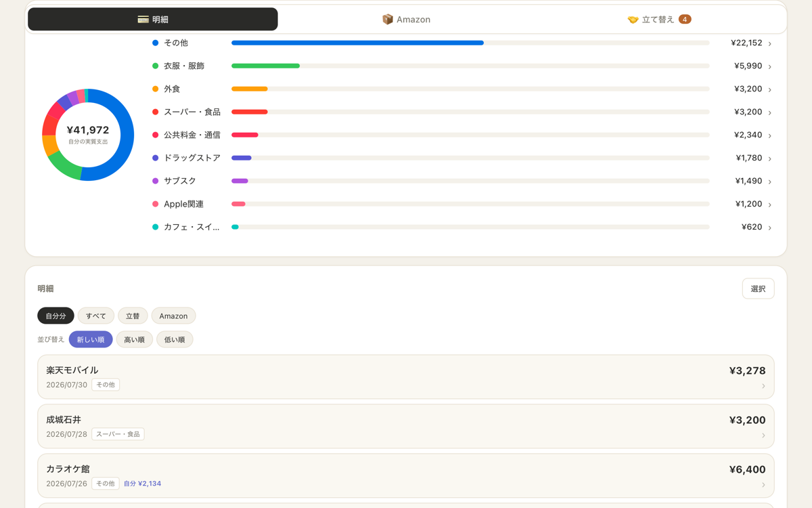Expand the 外食 category chevron

point(770,89)
